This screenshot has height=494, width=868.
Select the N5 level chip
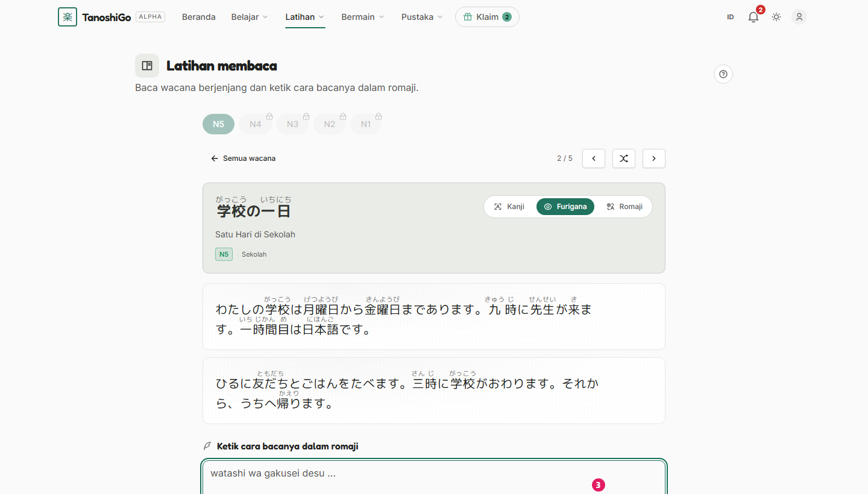[x=218, y=124]
